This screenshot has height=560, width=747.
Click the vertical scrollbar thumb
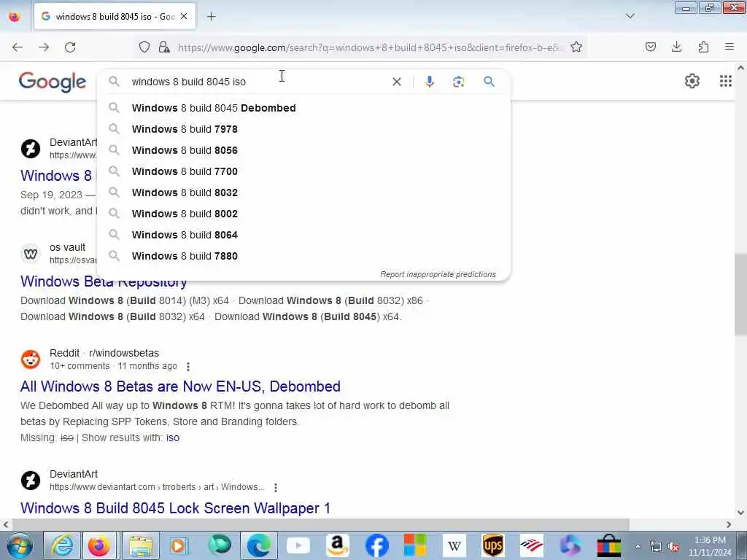740,295
